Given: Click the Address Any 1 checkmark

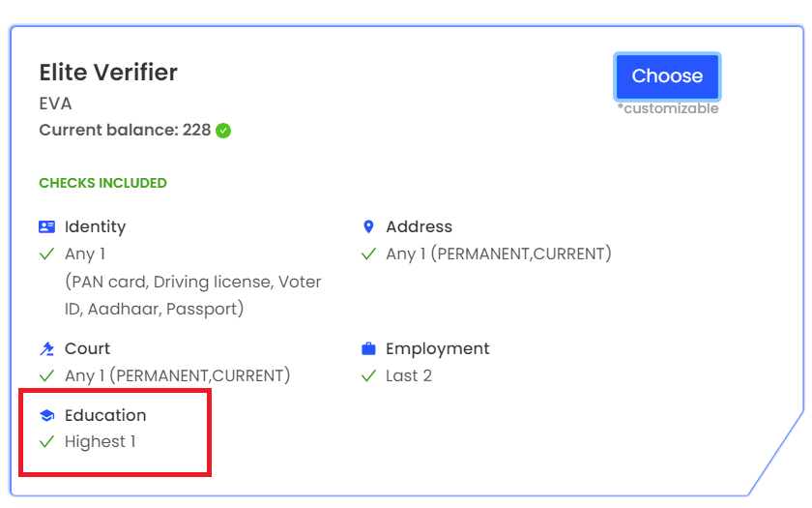Looking at the screenshot, I should point(368,254).
